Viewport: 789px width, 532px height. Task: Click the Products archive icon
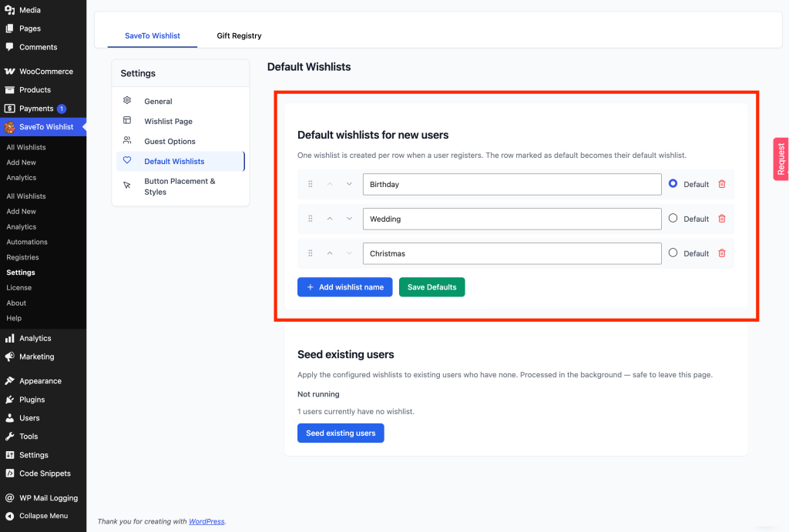(9, 90)
